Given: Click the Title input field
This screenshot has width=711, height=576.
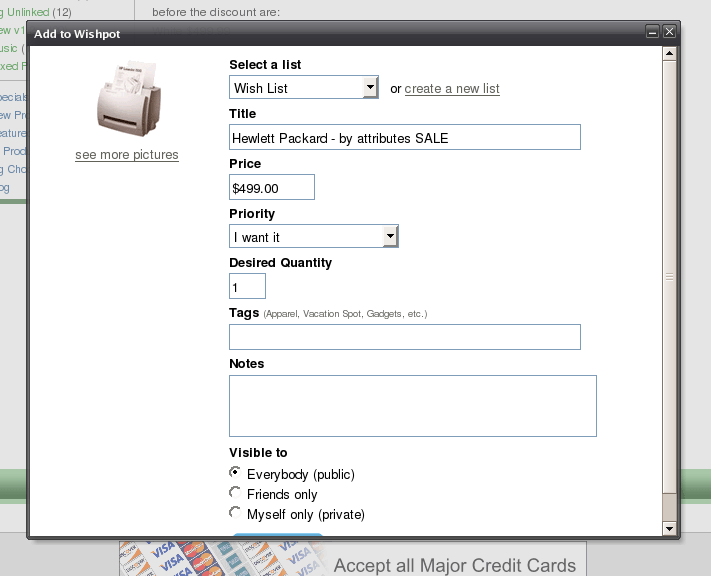Looking at the screenshot, I should (404, 137).
